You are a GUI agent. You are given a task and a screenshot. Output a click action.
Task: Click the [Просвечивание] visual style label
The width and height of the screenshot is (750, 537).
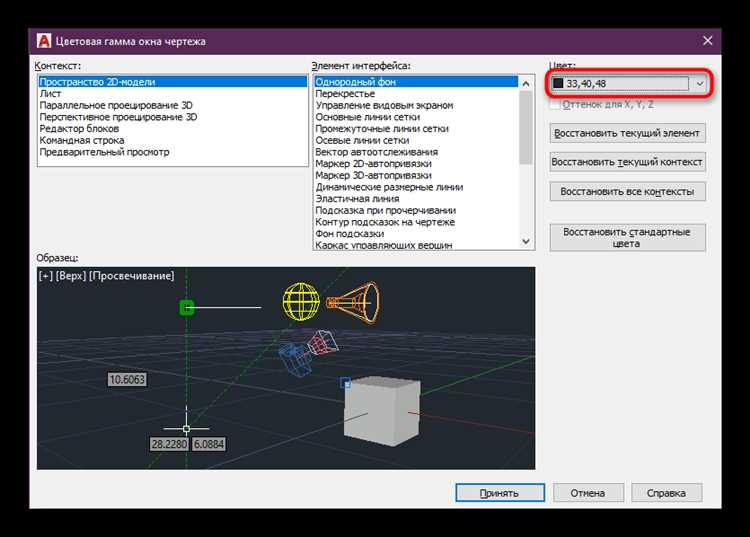pos(132,276)
